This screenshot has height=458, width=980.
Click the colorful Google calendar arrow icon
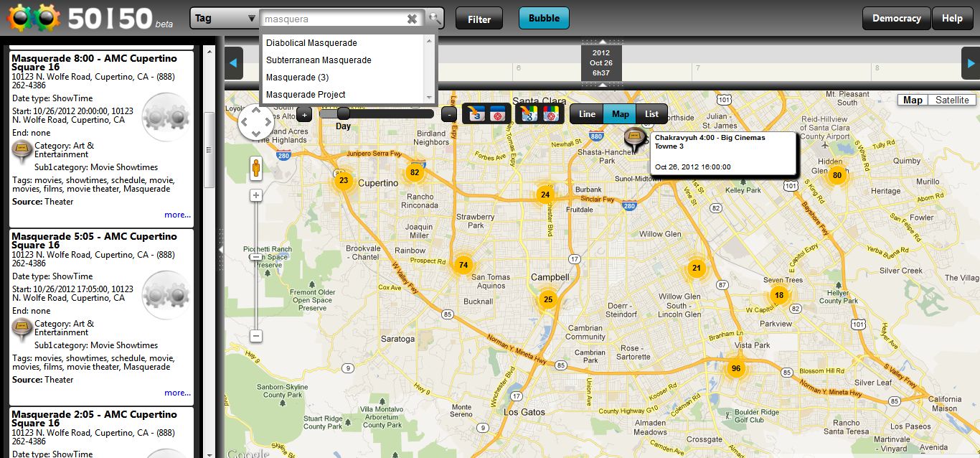coord(529,113)
